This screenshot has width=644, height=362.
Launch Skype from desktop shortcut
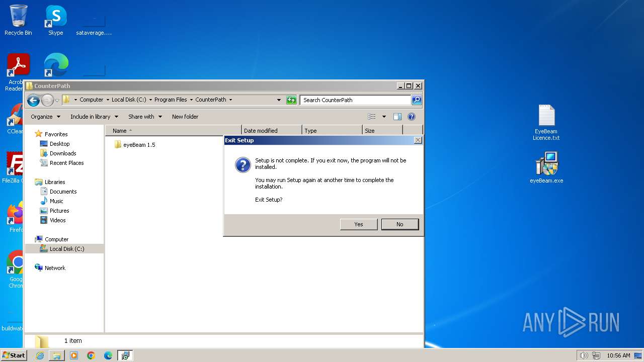[x=56, y=20]
